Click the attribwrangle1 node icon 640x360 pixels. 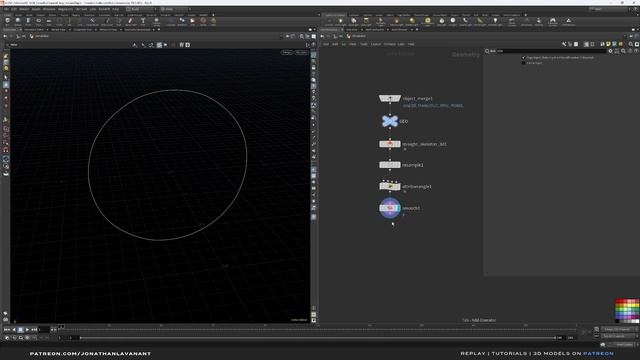coord(390,187)
